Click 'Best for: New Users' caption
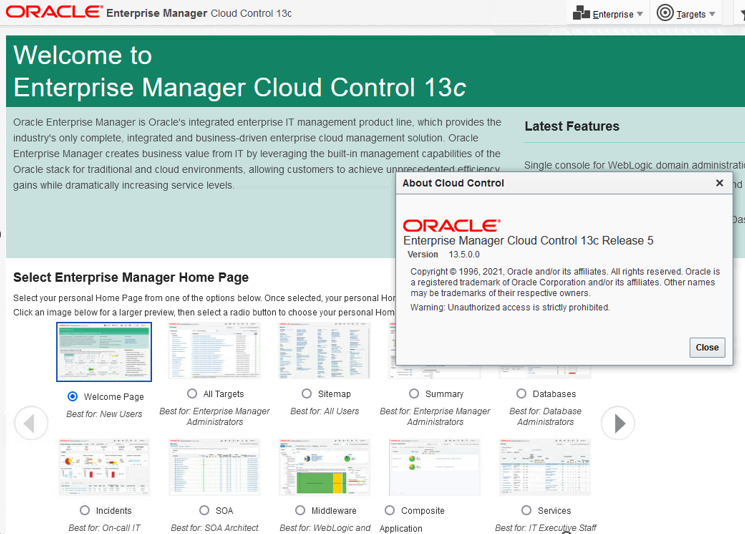 104,414
